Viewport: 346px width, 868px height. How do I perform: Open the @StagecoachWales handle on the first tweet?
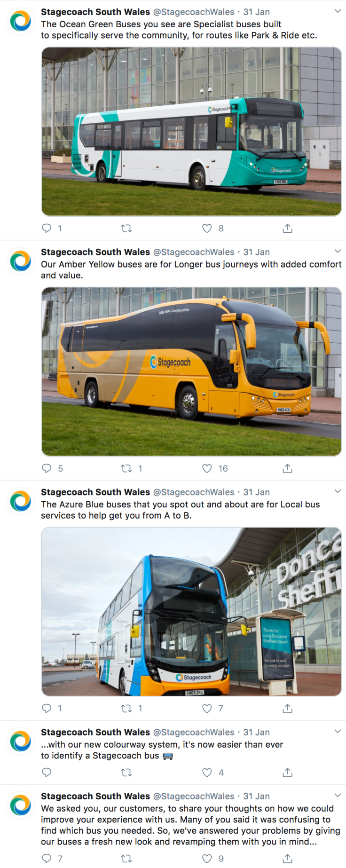194,12
